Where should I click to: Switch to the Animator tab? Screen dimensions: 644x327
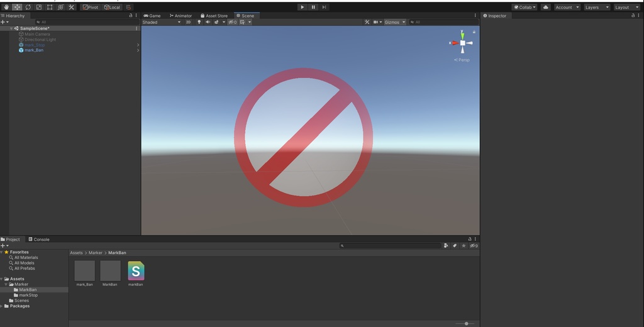180,16
